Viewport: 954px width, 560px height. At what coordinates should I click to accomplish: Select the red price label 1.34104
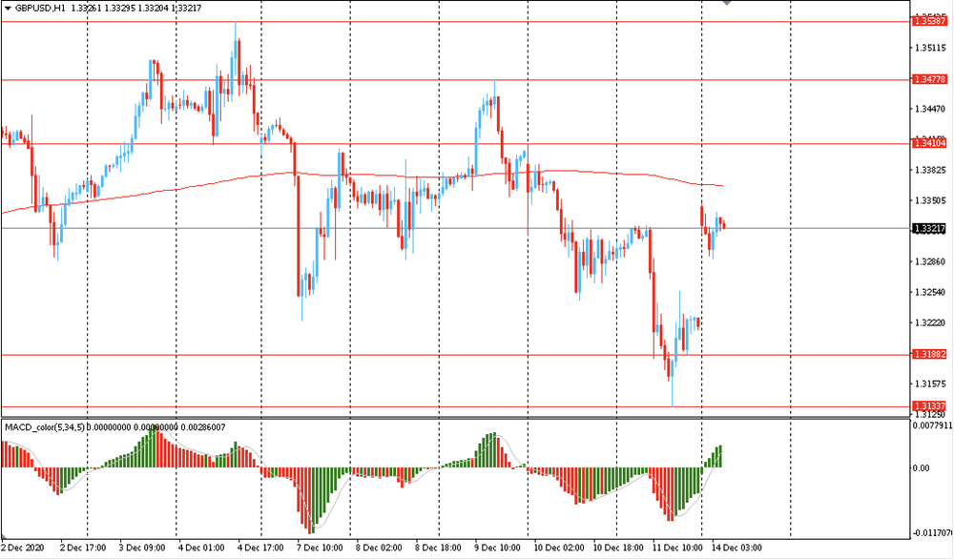point(929,144)
